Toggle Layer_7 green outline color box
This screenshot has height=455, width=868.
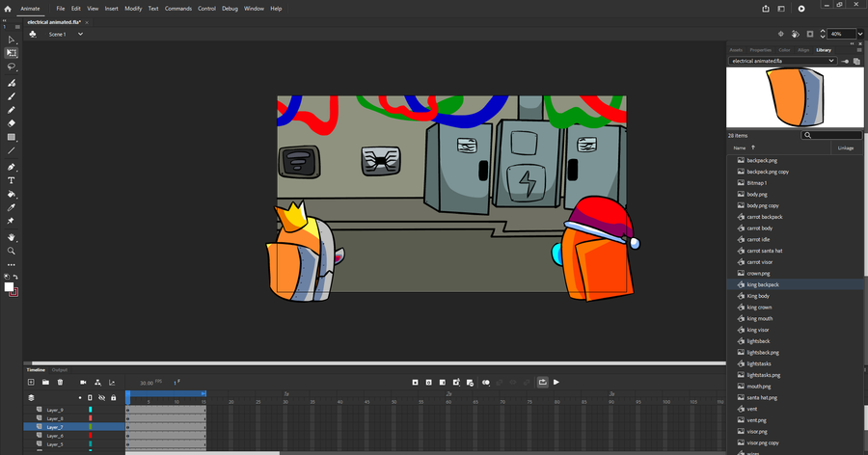pos(91,427)
